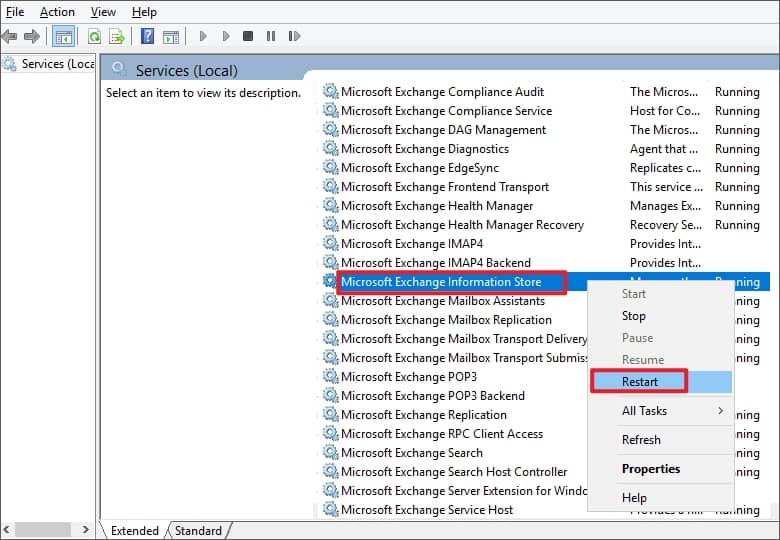The image size is (780, 540).
Task: Switch to the Standard tab
Action: [198, 531]
